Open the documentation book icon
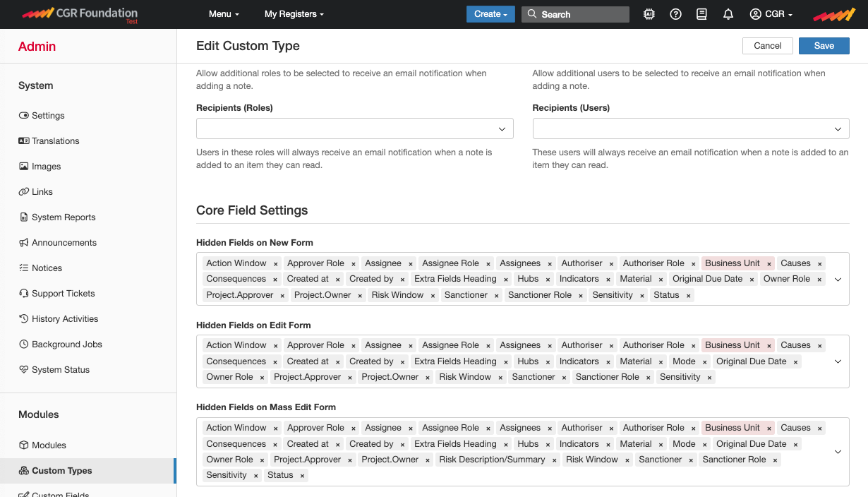This screenshot has height=497, width=868. click(701, 13)
